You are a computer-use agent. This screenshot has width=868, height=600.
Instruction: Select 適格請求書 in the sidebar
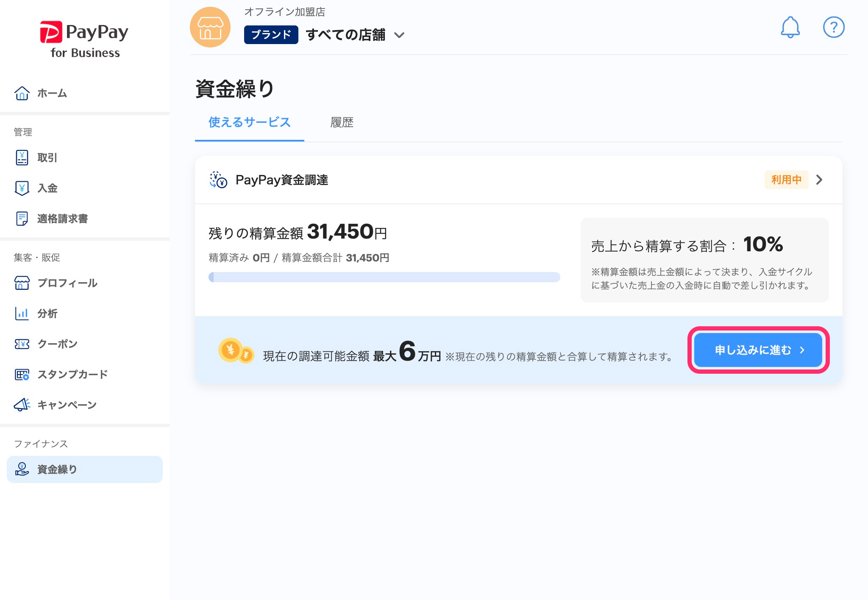click(x=85, y=219)
